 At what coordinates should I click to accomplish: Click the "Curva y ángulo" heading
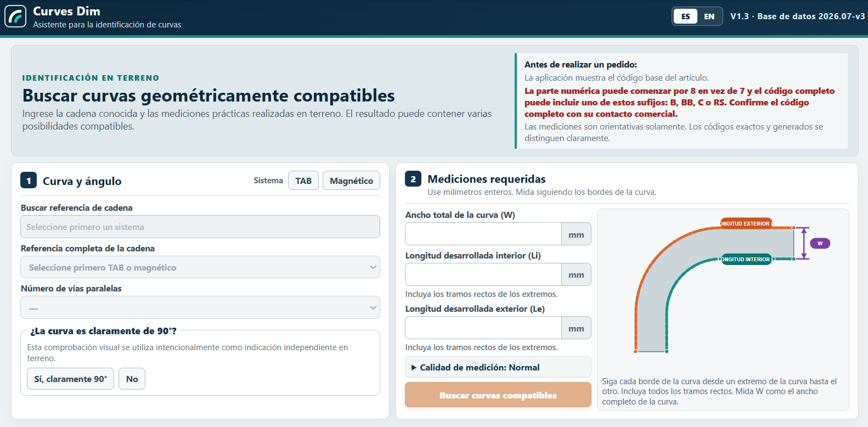[82, 181]
